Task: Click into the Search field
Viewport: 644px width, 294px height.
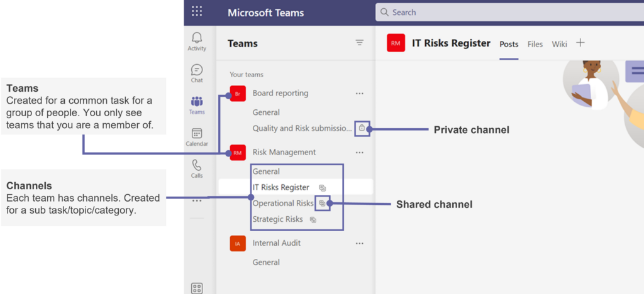Action: pyautogui.click(x=509, y=13)
